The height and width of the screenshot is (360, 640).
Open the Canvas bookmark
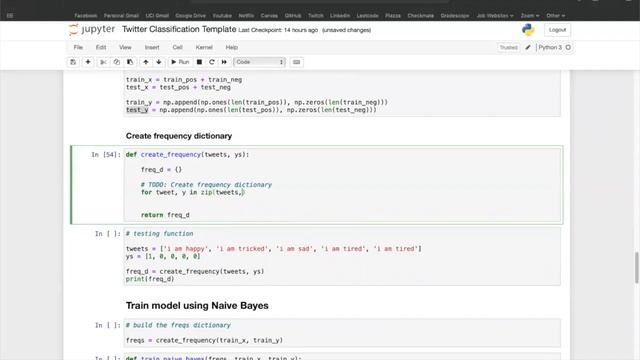click(x=269, y=16)
